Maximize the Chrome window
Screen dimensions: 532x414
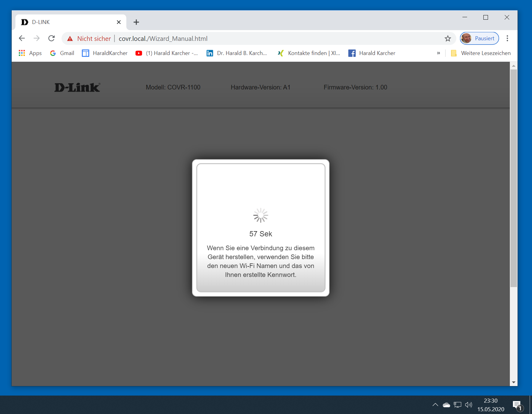click(x=486, y=17)
